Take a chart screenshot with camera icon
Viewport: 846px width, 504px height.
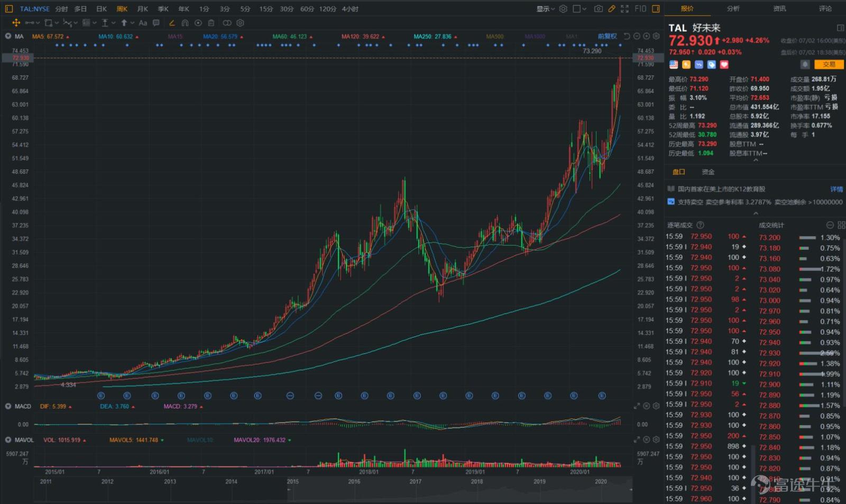[598, 8]
